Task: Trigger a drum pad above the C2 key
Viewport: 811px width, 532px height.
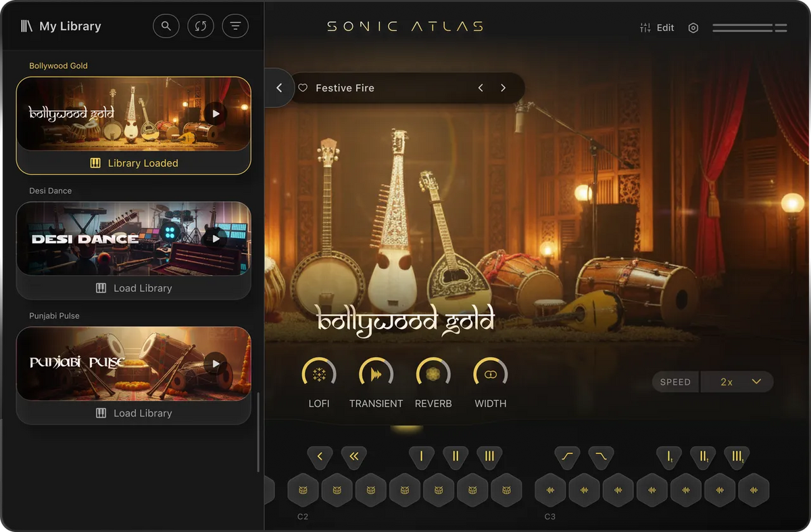Action: [x=303, y=489]
